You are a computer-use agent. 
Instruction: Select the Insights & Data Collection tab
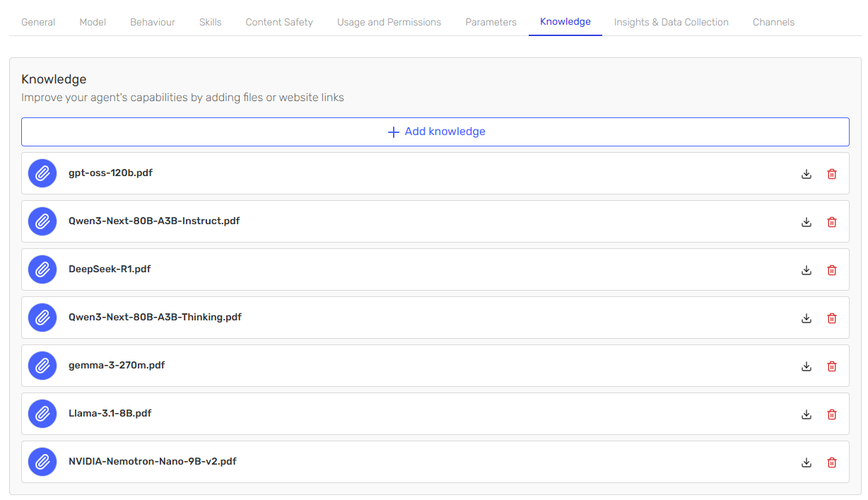[671, 22]
